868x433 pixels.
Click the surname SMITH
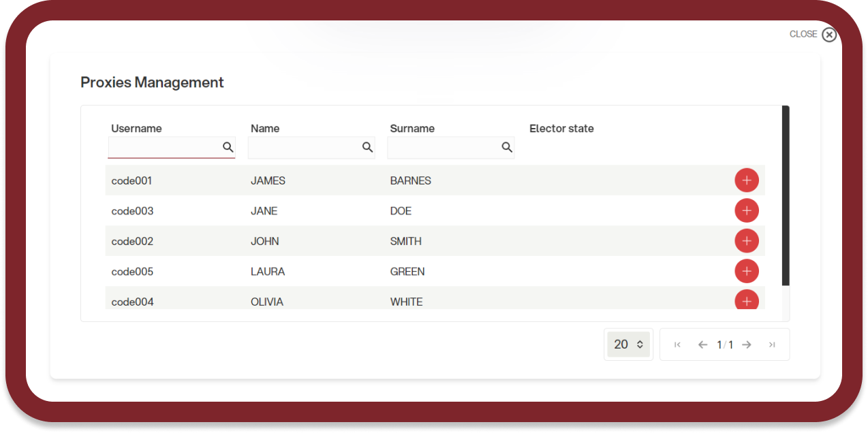pos(406,241)
